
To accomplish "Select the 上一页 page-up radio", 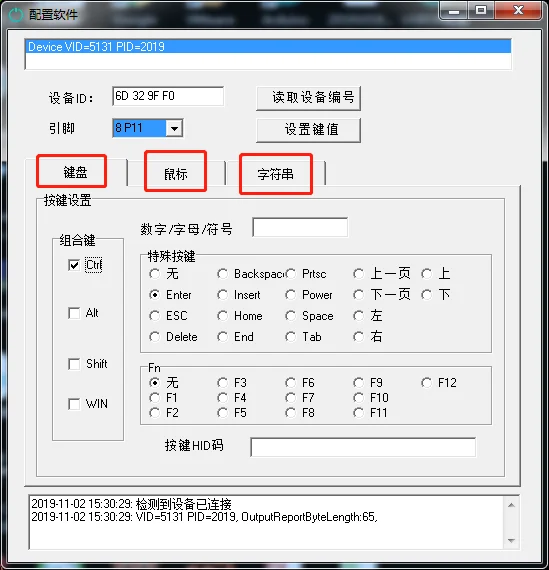I will tap(358, 274).
